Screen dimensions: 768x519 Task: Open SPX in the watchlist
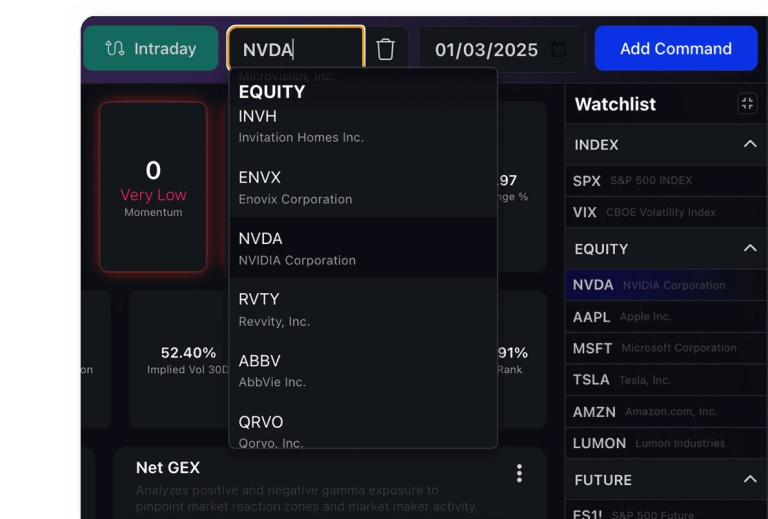(x=666, y=181)
